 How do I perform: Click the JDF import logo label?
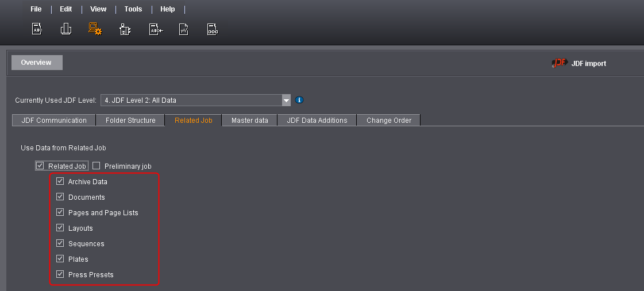point(579,64)
